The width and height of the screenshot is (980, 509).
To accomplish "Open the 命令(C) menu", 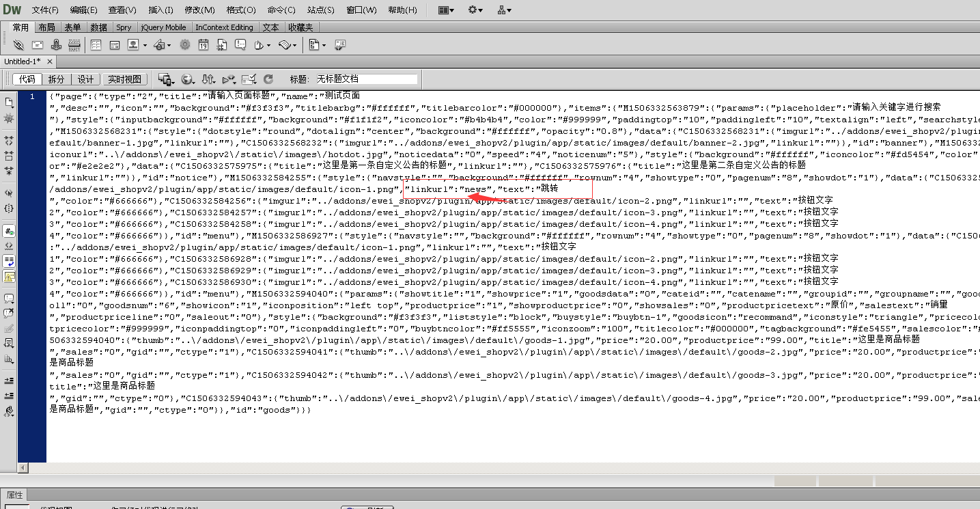I will point(281,10).
